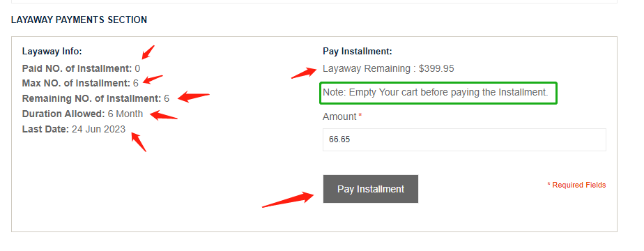
Task: Focus the Amount input field showing 66.65
Action: [x=464, y=139]
